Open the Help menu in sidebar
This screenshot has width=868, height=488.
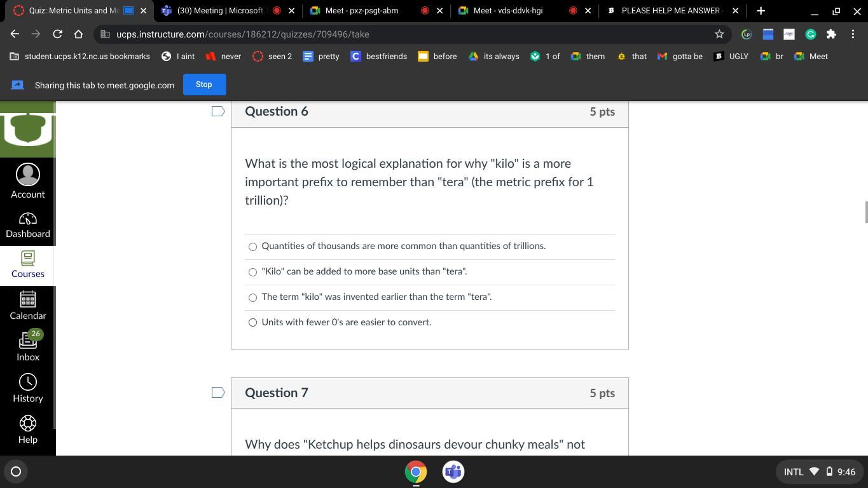pos(28,430)
